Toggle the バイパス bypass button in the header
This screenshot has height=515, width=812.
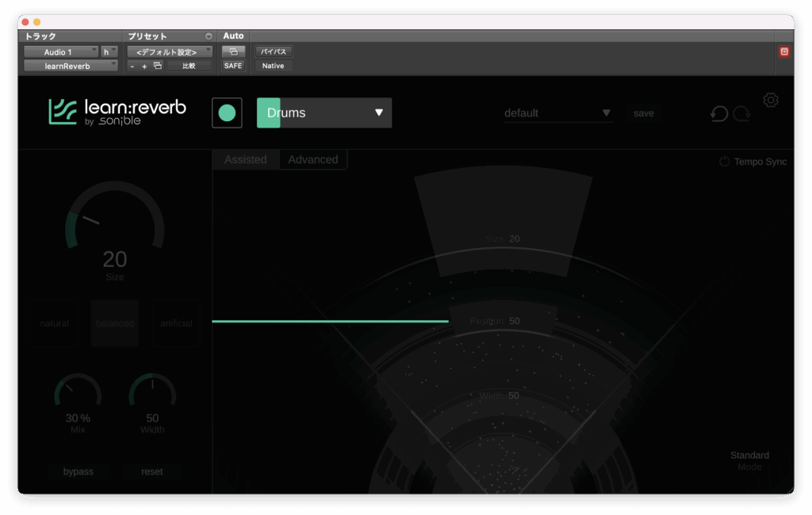(x=274, y=51)
